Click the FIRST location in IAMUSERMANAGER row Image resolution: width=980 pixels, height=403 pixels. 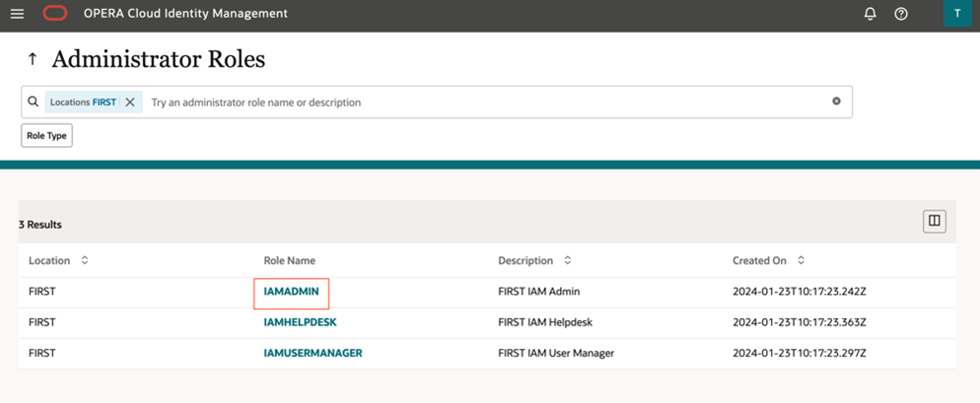[x=41, y=353]
